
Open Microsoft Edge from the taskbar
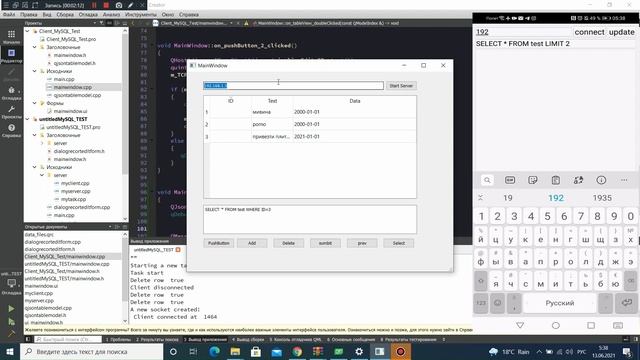(214, 351)
